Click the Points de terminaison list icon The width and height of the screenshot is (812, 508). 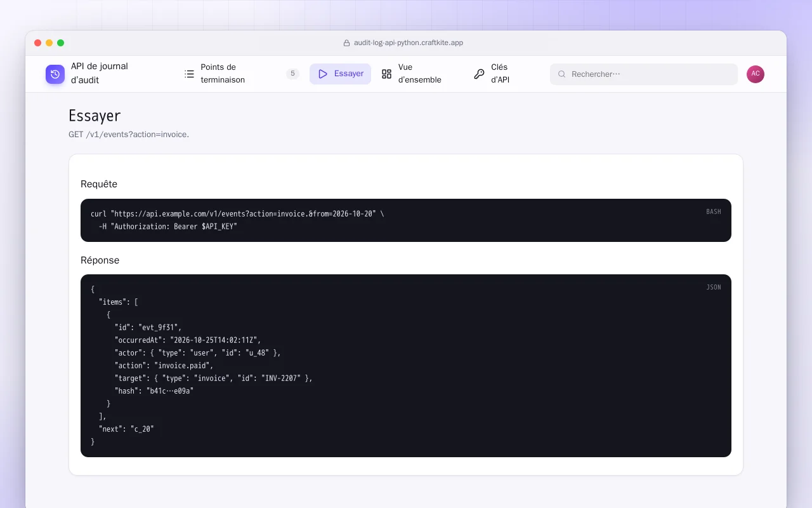(x=189, y=74)
